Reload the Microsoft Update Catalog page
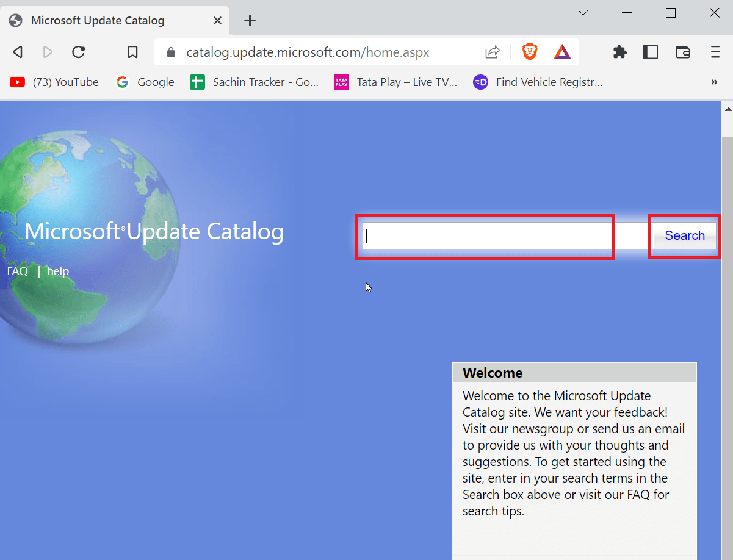 click(x=78, y=52)
